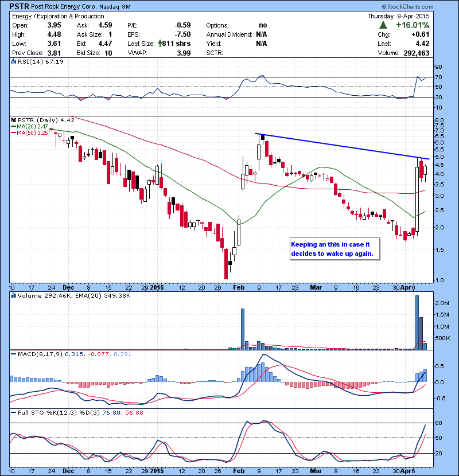Click the green MA(20) 2.47 legend entry
This screenshot has height=476, width=459.
(x=29, y=126)
